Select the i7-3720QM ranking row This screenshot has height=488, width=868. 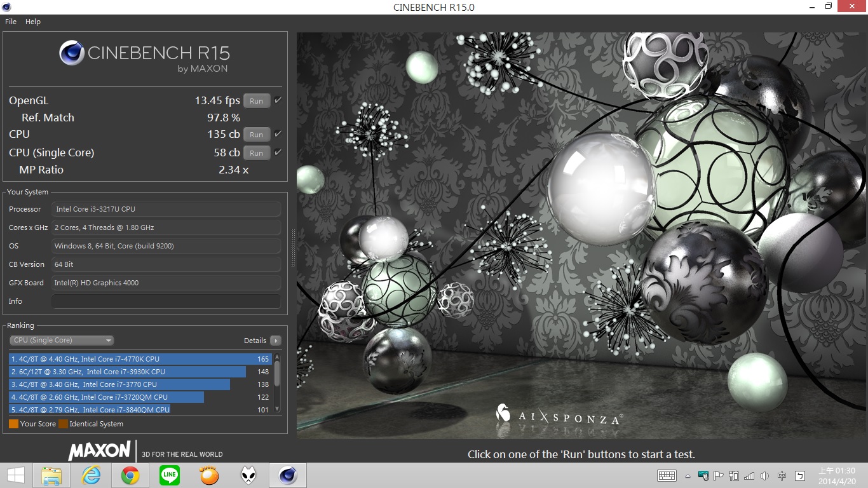[x=140, y=397]
